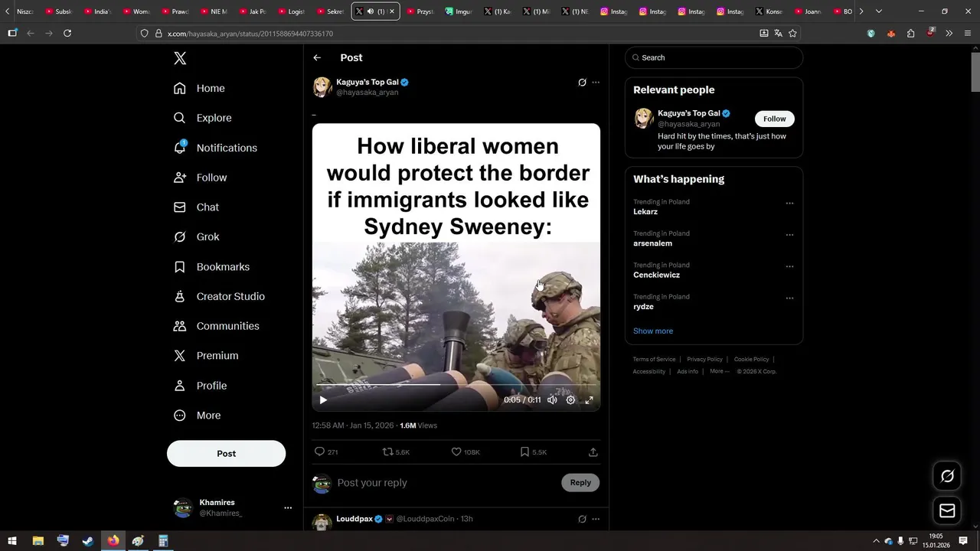The image size is (980, 551).
Task: Open the floating Grok button
Action: 947,476
